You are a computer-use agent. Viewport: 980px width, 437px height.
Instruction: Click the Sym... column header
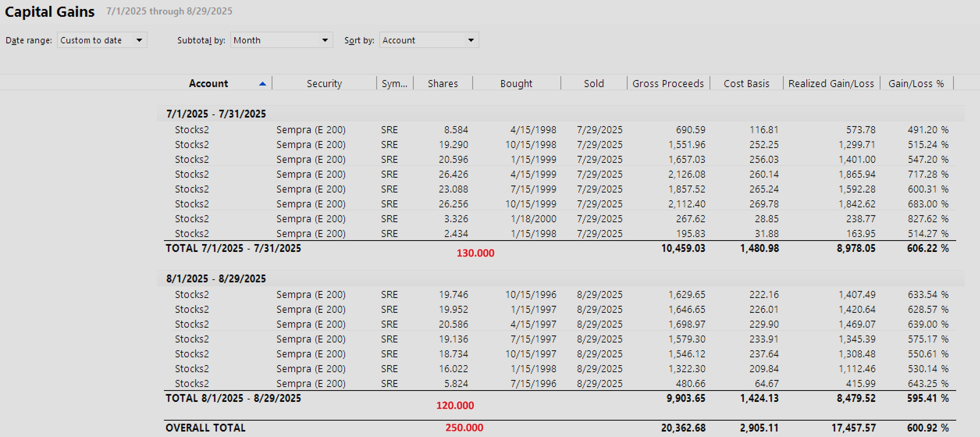coord(394,84)
